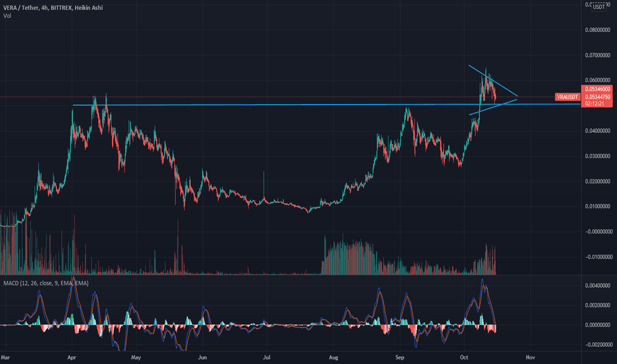Click the 0.05344750 last price label

click(597, 97)
